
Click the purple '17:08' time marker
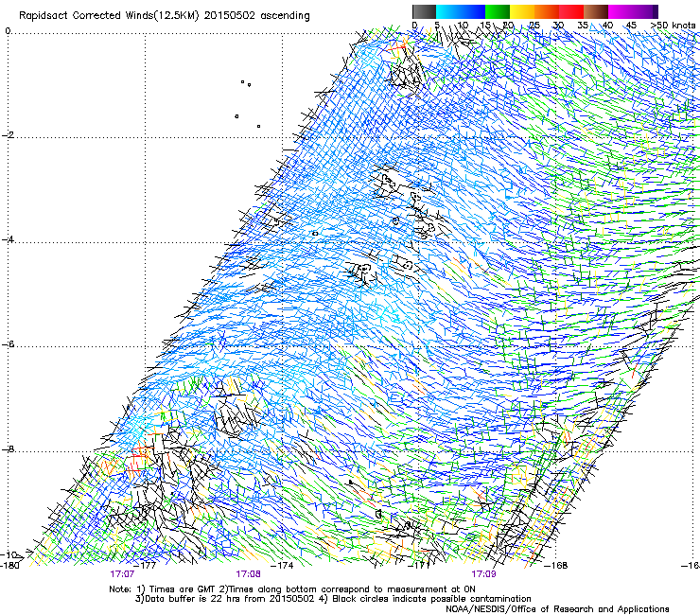coord(248,574)
